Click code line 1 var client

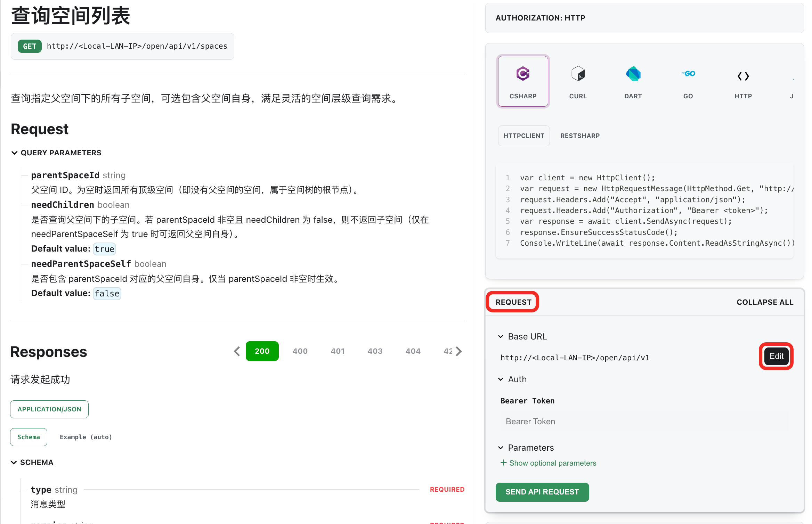(x=587, y=178)
